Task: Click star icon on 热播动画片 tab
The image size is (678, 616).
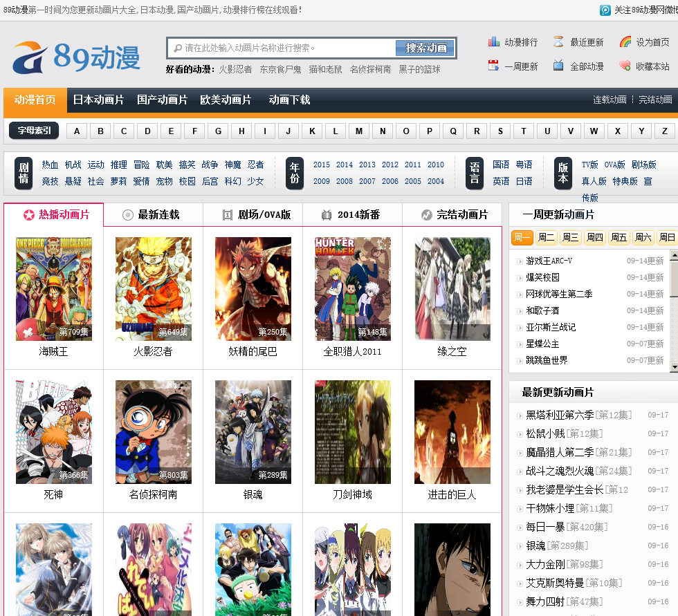Action: click(29, 215)
